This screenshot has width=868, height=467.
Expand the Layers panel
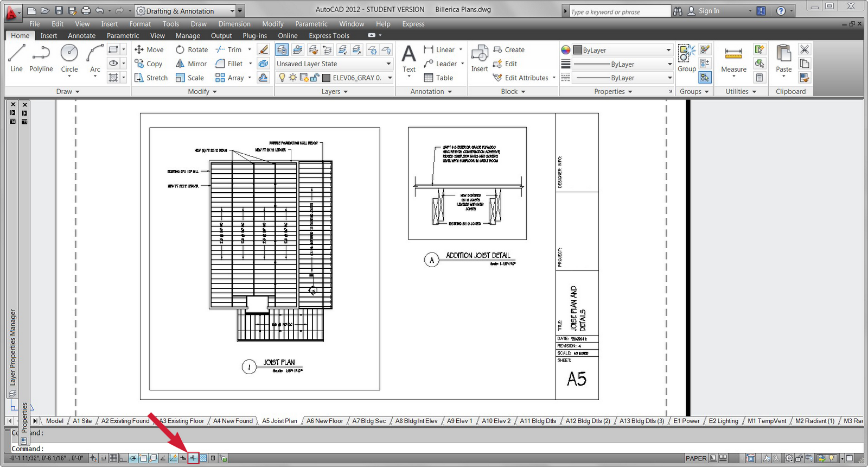coord(334,91)
